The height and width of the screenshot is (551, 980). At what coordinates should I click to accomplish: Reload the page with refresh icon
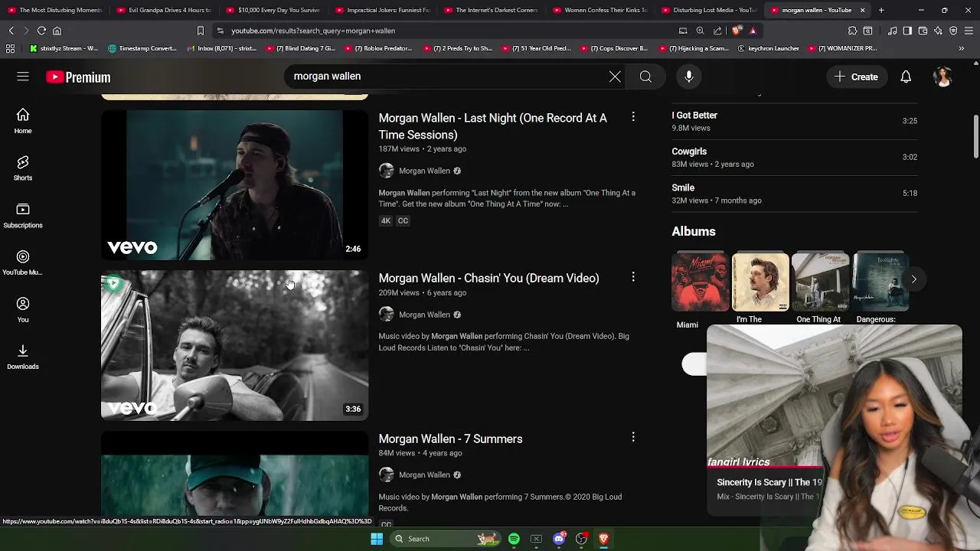[41, 31]
